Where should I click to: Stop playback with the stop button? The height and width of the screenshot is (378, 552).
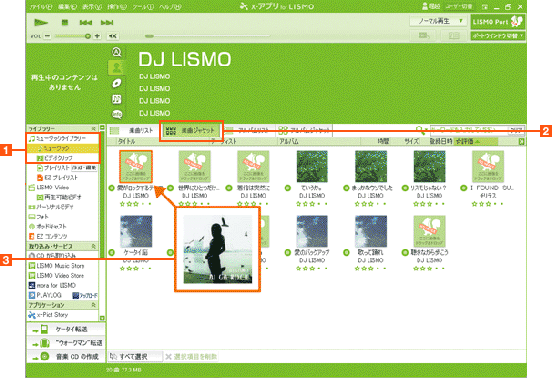(65, 23)
